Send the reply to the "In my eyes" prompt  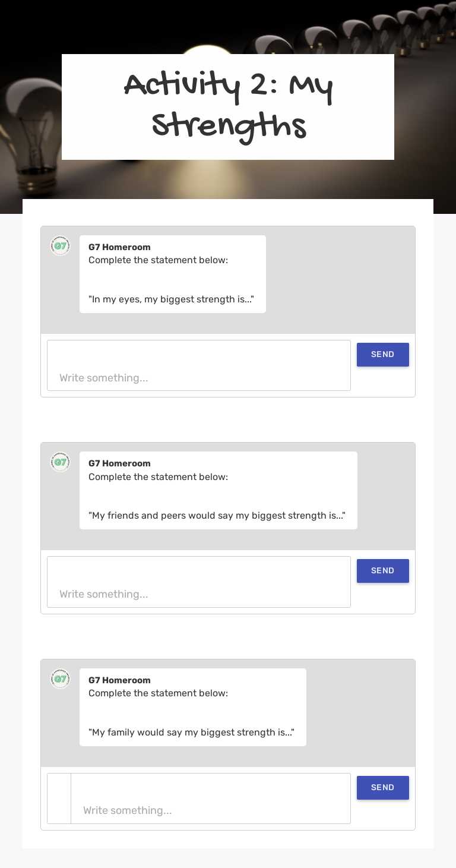(382, 355)
